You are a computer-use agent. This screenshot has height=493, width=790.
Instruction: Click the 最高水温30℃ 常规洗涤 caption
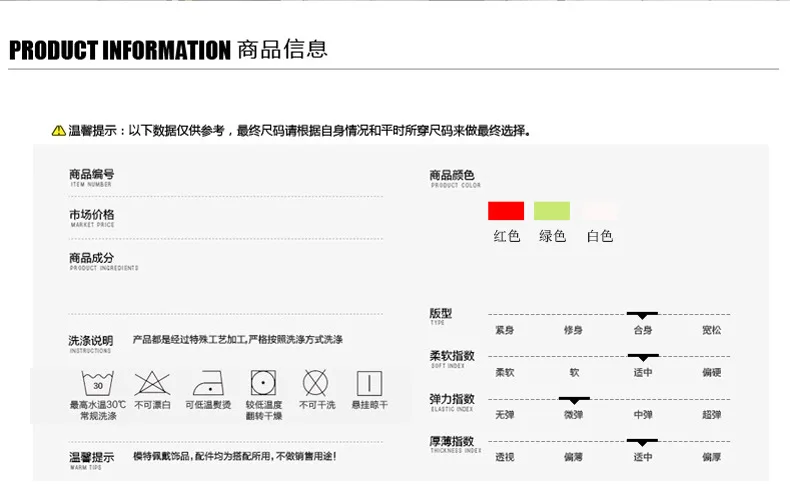click(x=98, y=410)
